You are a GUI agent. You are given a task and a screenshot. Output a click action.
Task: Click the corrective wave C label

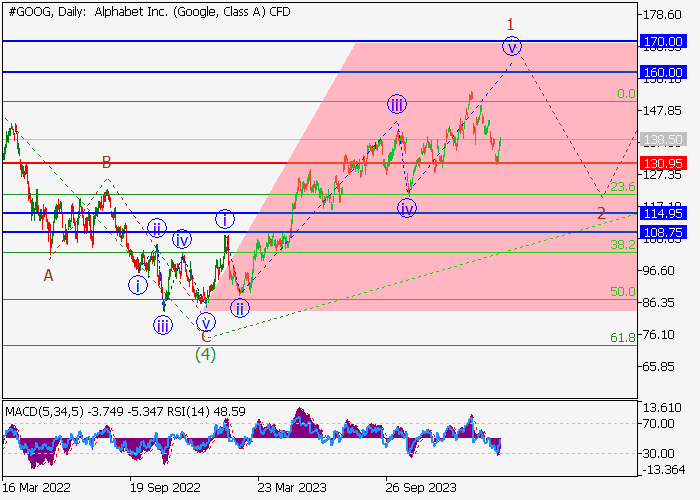pos(206,337)
